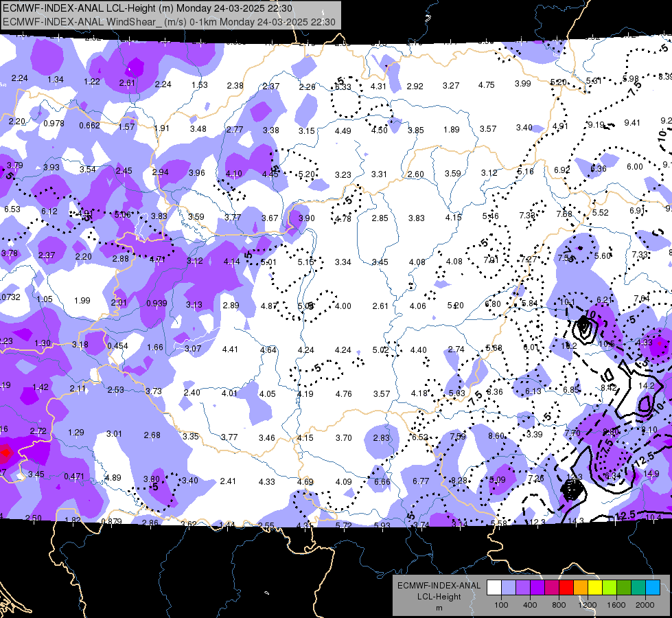
Task: Click the wind shear value 3.70
Action: point(343,437)
